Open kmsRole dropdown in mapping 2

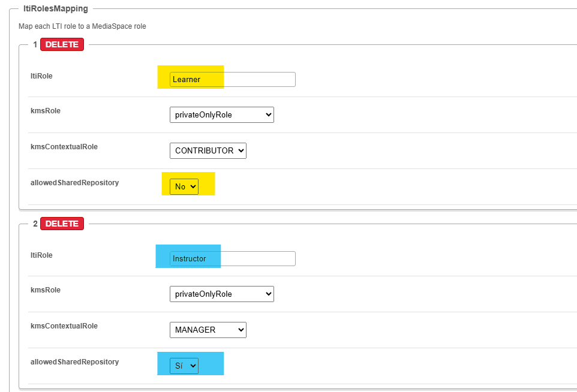[x=222, y=294]
